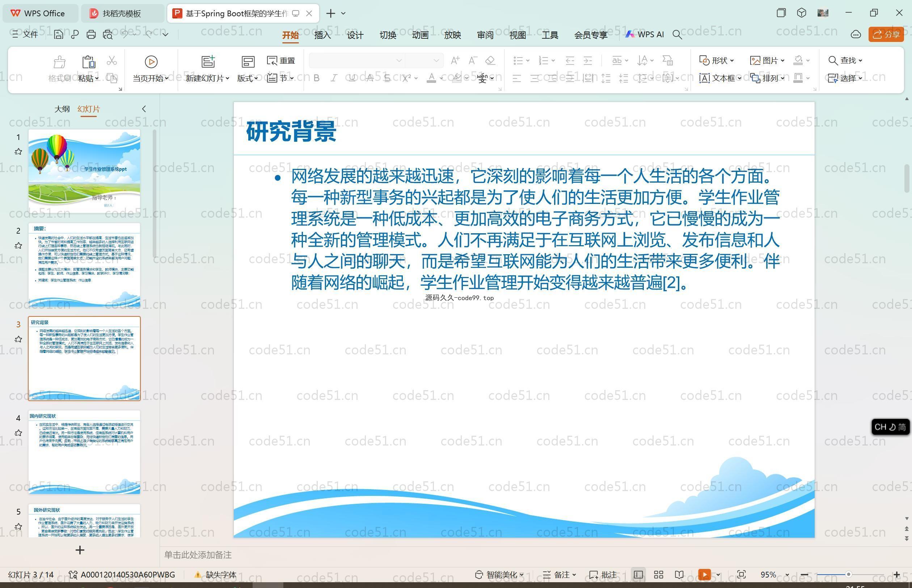Click the Cut scissors icon
Screen dimensions: 912x588
point(111,60)
